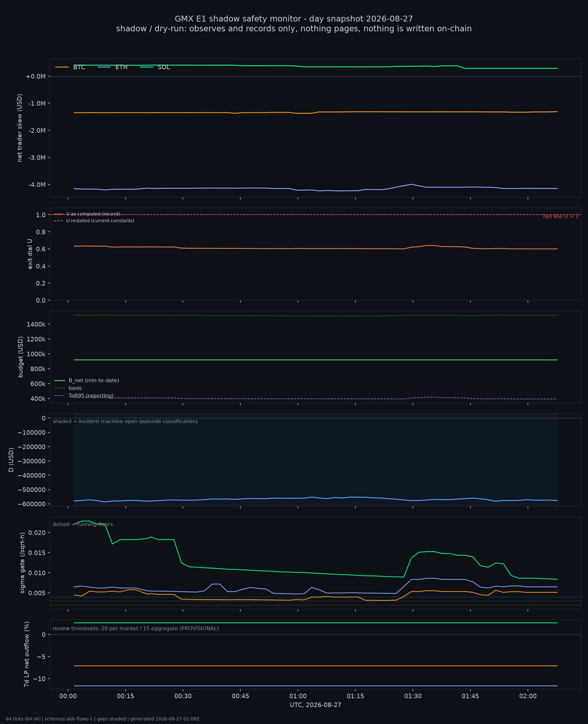Screen dimensions: 588x724
Task: Click the '00:00' time tick label
Action: tap(68, 697)
